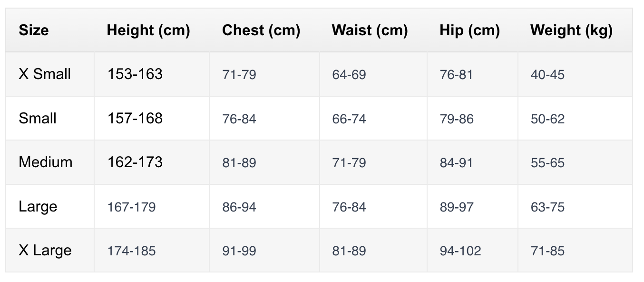Click the Waist (cm) column header
The image size is (644, 282).
click(370, 30)
